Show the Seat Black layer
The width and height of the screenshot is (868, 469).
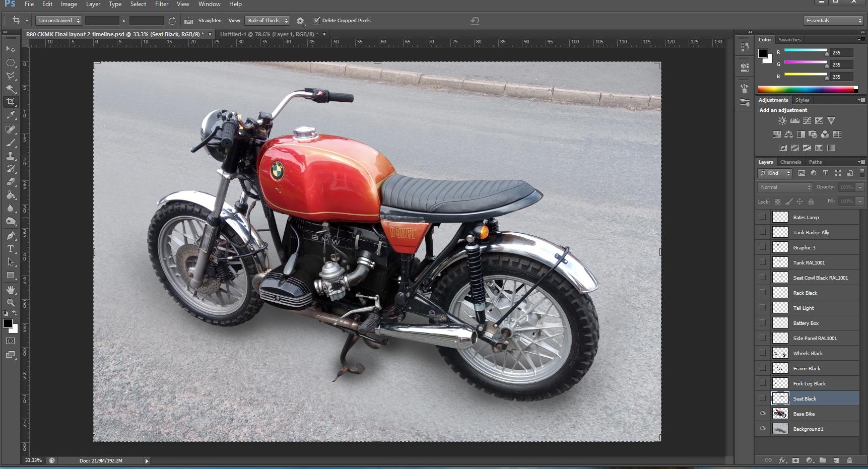[x=762, y=398]
